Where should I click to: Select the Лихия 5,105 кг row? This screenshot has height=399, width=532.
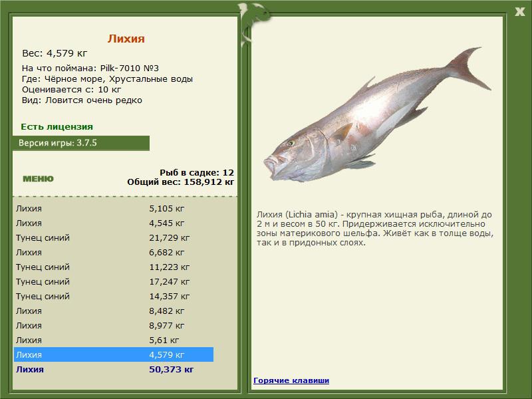[114, 208]
